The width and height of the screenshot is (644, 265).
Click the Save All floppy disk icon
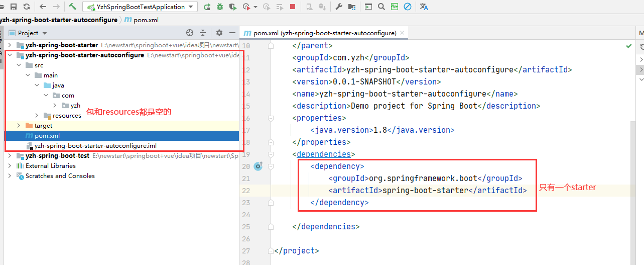[14, 7]
